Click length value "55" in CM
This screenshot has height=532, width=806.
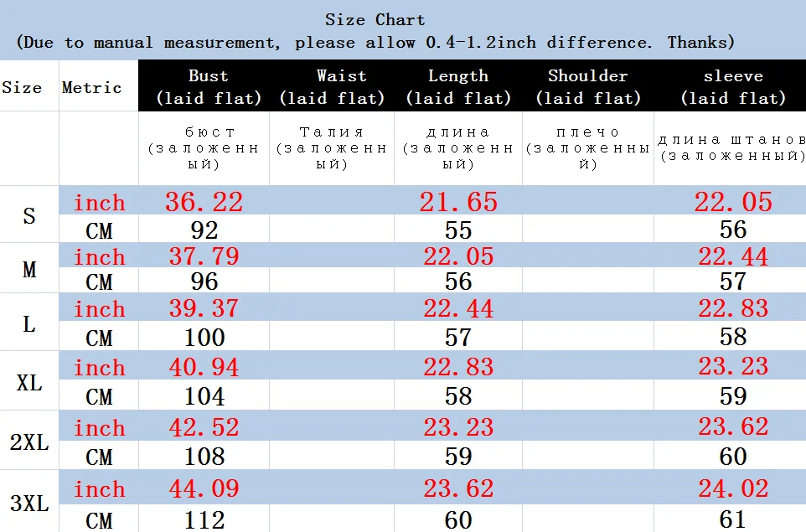point(458,230)
